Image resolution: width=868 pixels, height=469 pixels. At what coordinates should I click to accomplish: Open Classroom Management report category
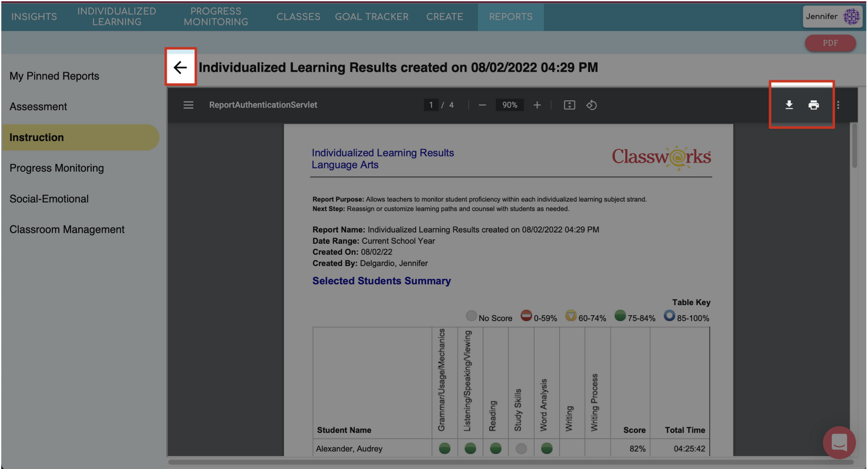point(67,230)
